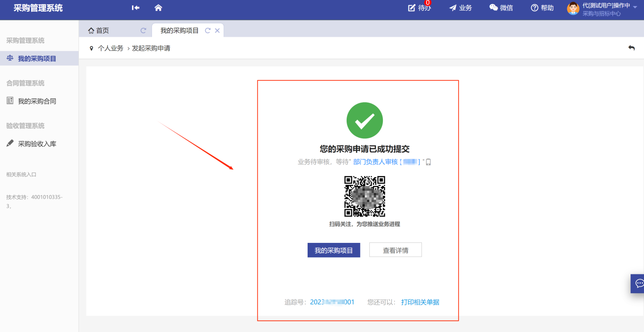Viewport: 644px width, 332px height.
Task: Refresh the 我的采购项目 tab
Action: pyautogui.click(x=208, y=31)
